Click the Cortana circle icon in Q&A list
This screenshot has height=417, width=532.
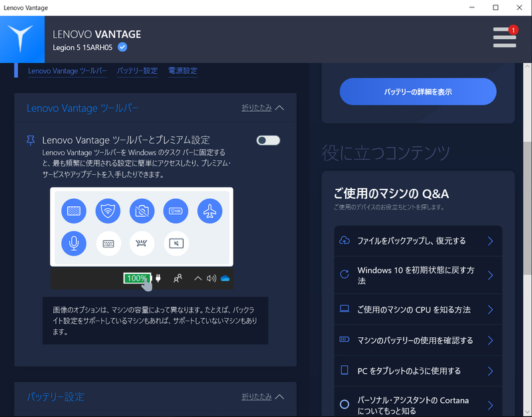[x=344, y=404]
